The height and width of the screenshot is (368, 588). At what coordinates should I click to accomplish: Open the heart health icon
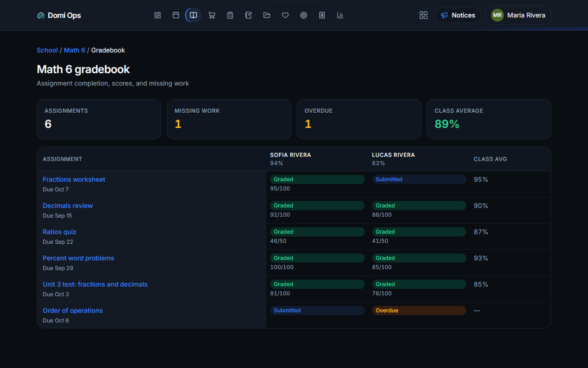pyautogui.click(x=285, y=15)
